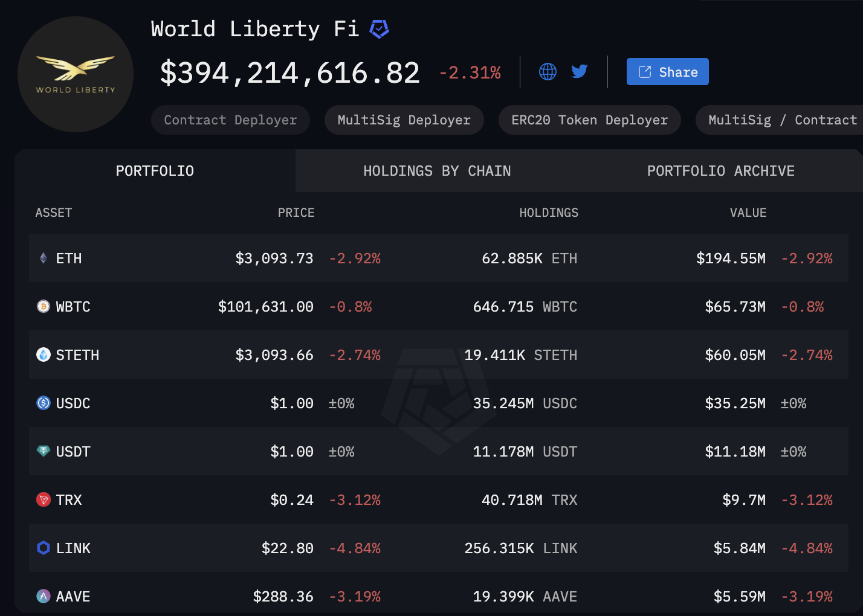Click the ETH token icon
863x616 pixels.
tap(44, 258)
